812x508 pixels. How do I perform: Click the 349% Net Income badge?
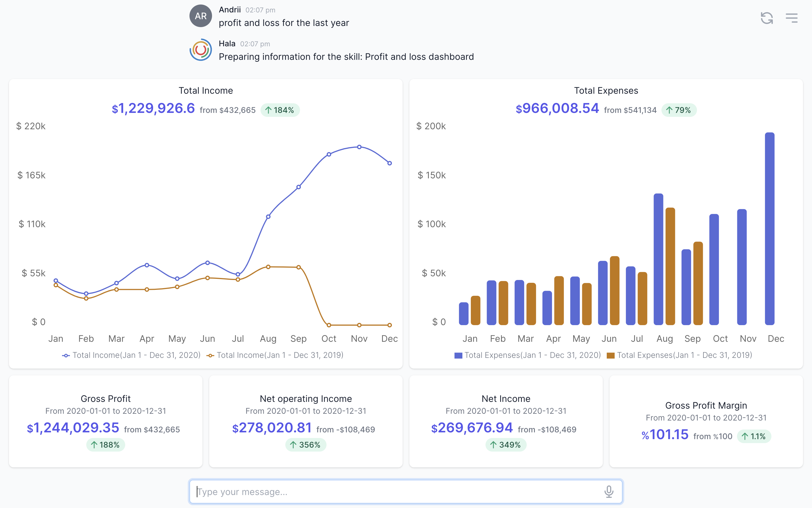point(506,445)
